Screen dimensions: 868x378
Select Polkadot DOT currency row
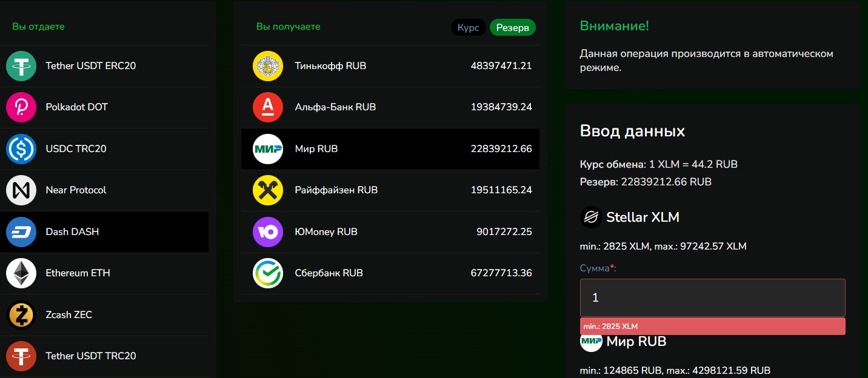coord(104,107)
